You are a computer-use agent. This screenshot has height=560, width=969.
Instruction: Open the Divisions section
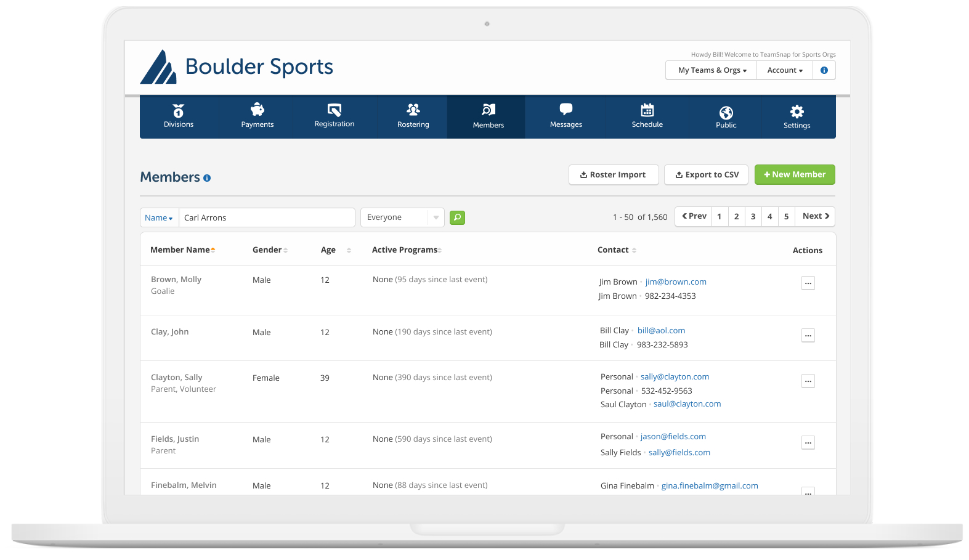click(178, 116)
